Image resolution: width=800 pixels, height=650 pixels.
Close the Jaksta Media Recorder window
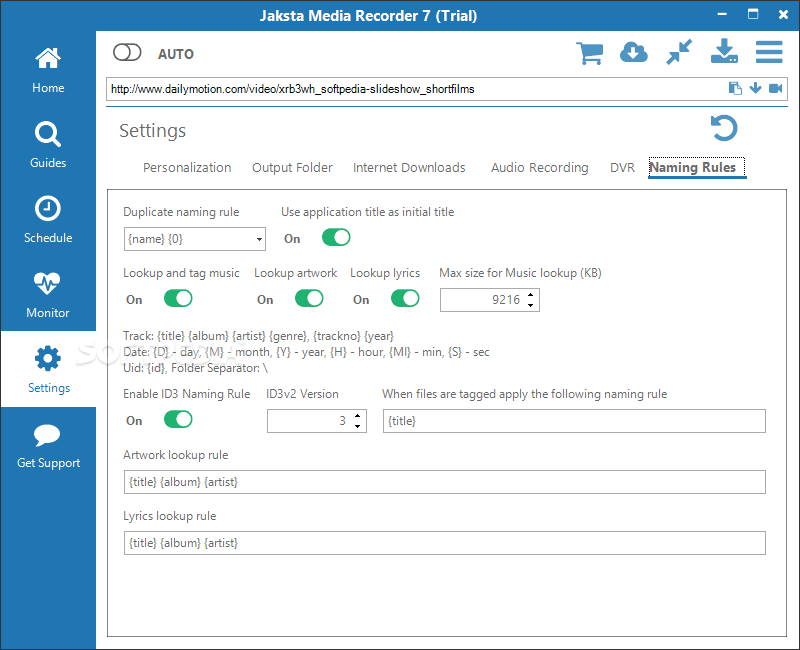pos(783,14)
